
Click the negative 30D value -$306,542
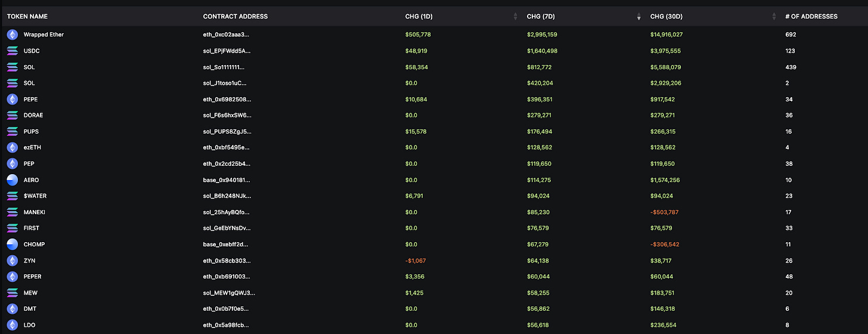(x=665, y=244)
